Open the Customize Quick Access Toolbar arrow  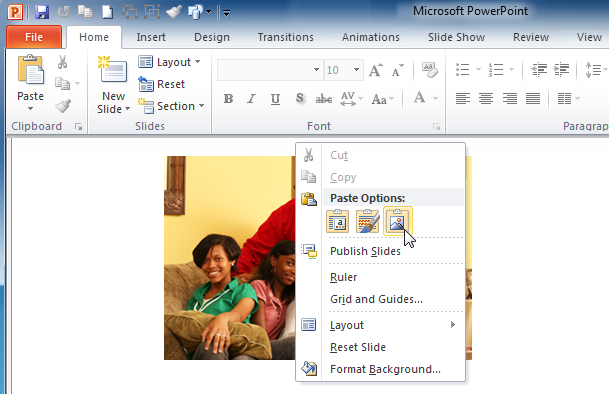[226, 13]
